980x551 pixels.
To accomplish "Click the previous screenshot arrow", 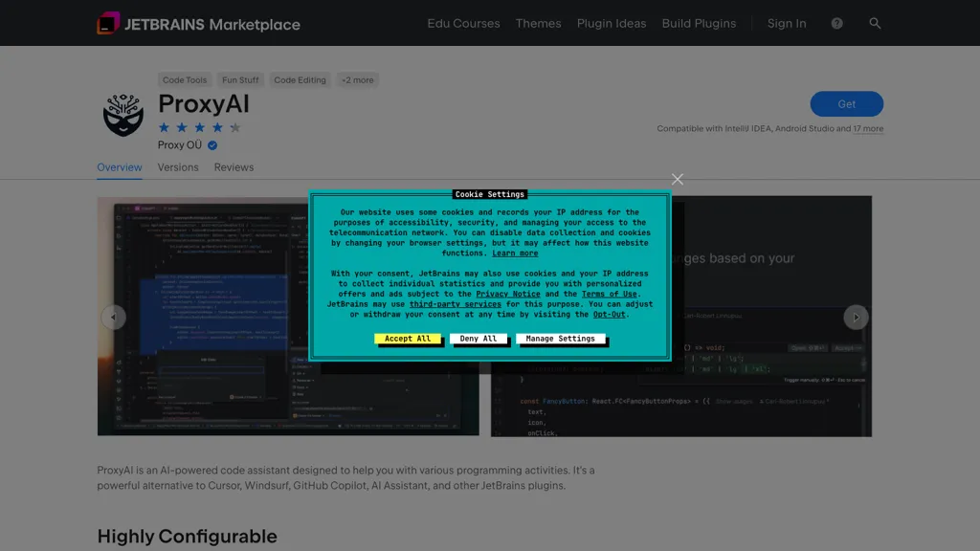I will pos(114,317).
